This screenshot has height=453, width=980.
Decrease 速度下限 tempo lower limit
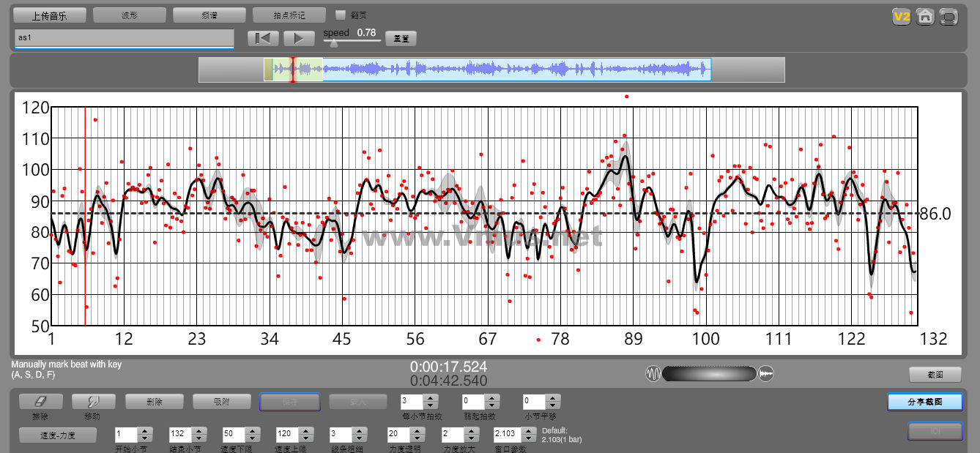253,438
